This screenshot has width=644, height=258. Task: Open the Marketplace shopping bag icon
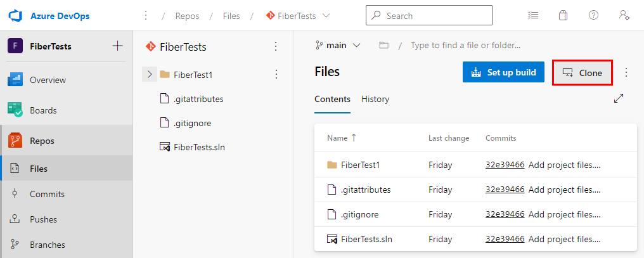pyautogui.click(x=563, y=15)
